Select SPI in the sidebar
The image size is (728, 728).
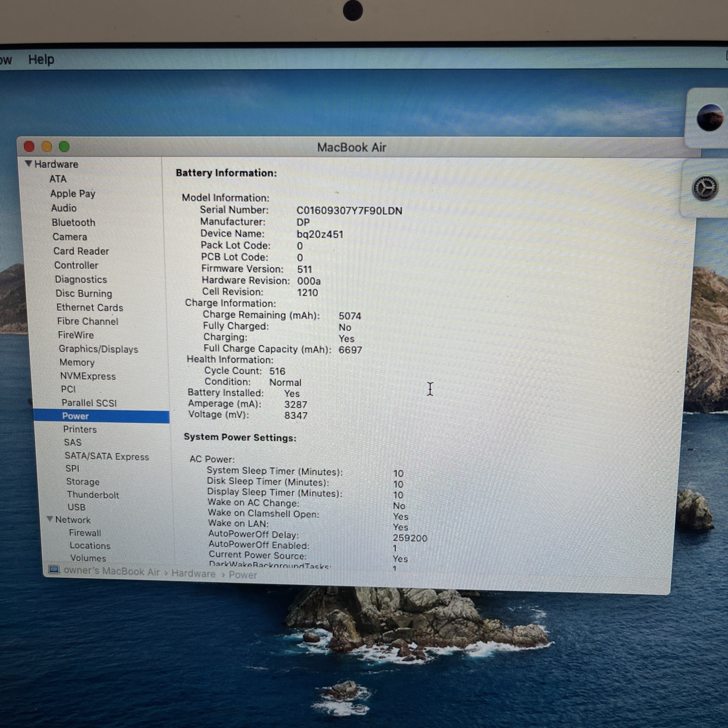(x=72, y=468)
